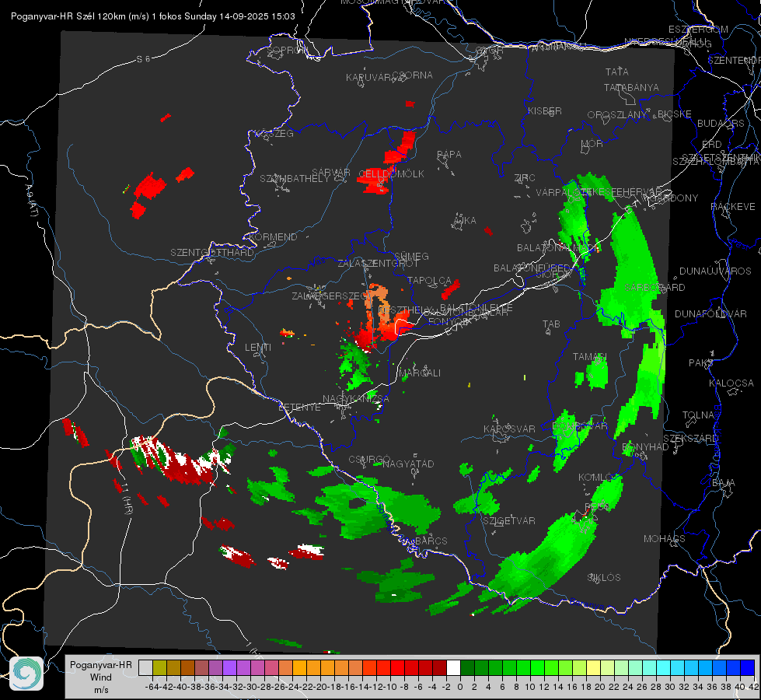Click the 'KAPOSVAR' city label
Viewport: 761px width, 700px height.
(509, 429)
